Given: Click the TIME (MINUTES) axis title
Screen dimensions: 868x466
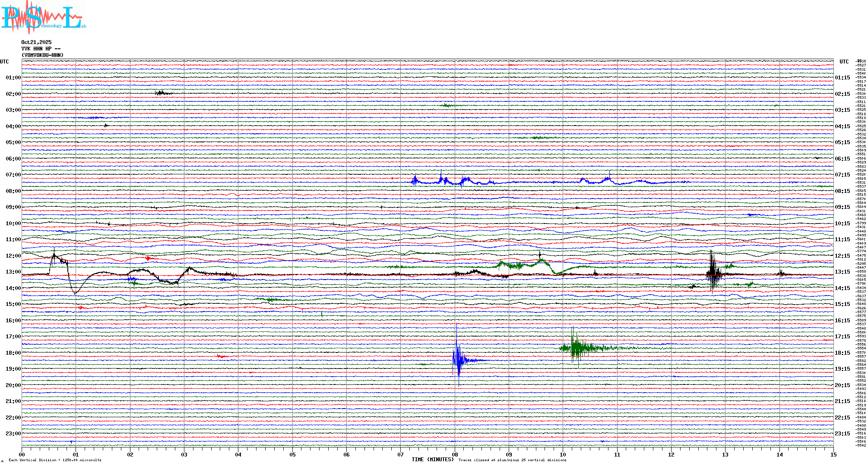Looking at the screenshot, I should 432,460.
